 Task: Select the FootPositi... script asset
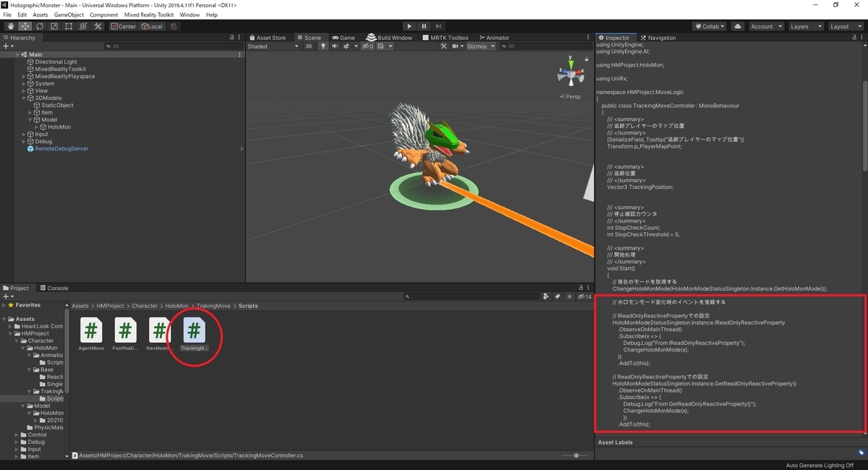[125, 334]
